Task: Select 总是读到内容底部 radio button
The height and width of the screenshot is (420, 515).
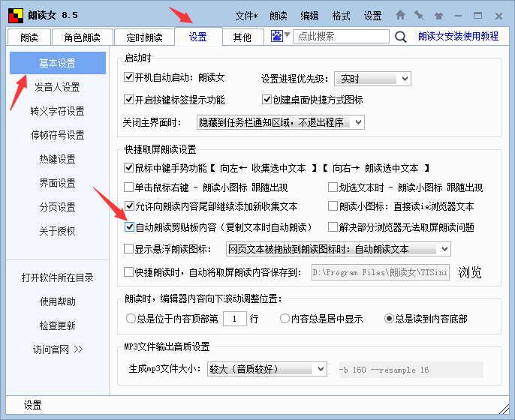Action: pyautogui.click(x=389, y=318)
